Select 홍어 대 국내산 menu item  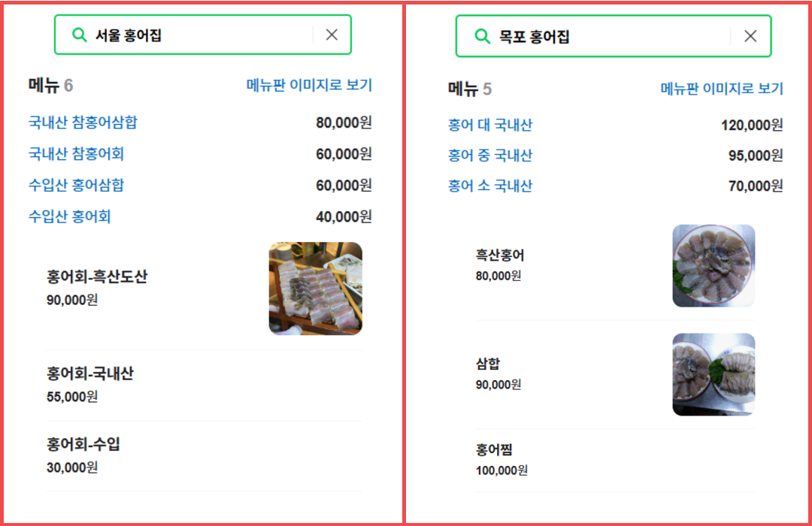tap(489, 125)
